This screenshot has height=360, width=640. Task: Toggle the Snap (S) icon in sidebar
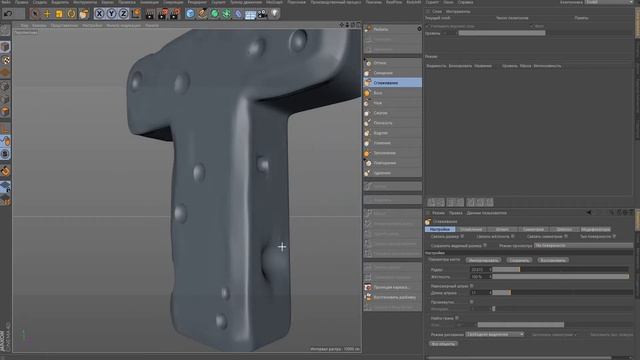(x=5, y=154)
